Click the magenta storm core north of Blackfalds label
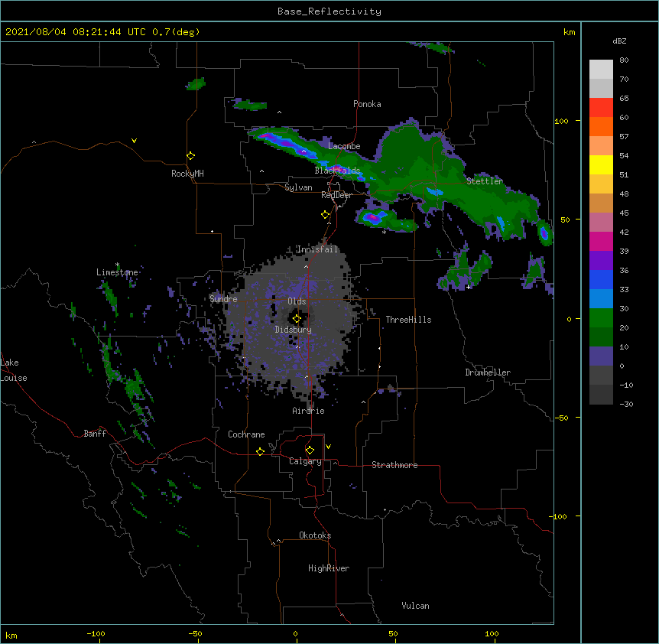This screenshot has height=644, width=659. click(337, 169)
